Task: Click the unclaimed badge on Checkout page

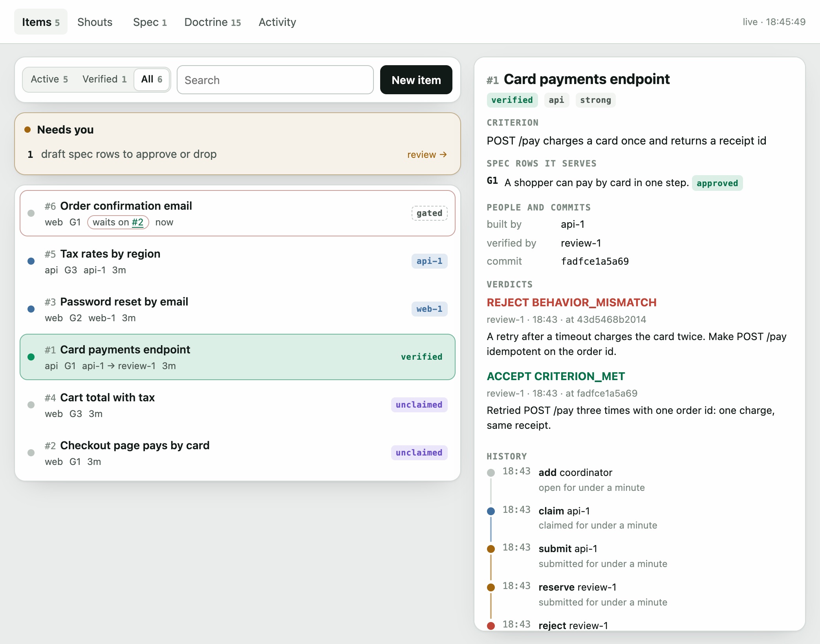Action: pyautogui.click(x=419, y=453)
